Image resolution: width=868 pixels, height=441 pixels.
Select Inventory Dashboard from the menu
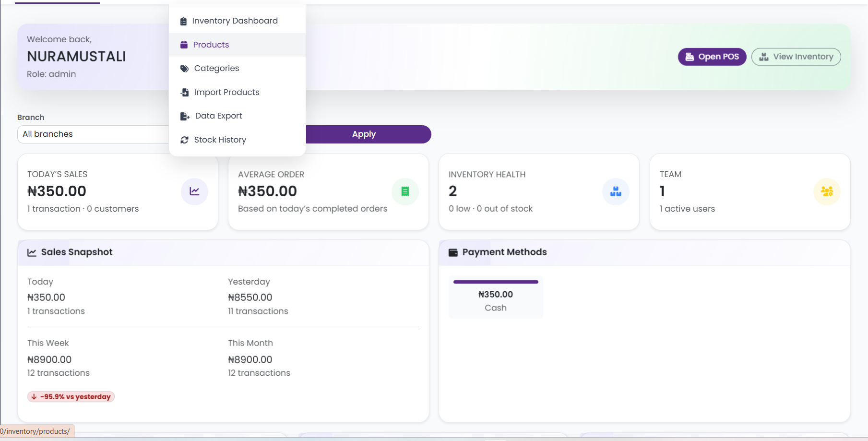click(x=235, y=21)
